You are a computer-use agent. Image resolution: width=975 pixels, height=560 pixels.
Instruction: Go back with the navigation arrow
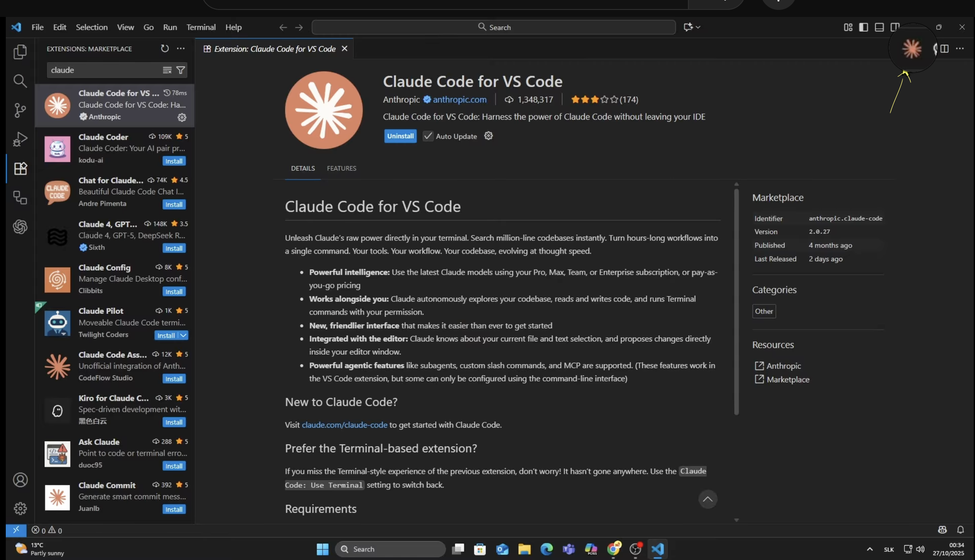[283, 27]
